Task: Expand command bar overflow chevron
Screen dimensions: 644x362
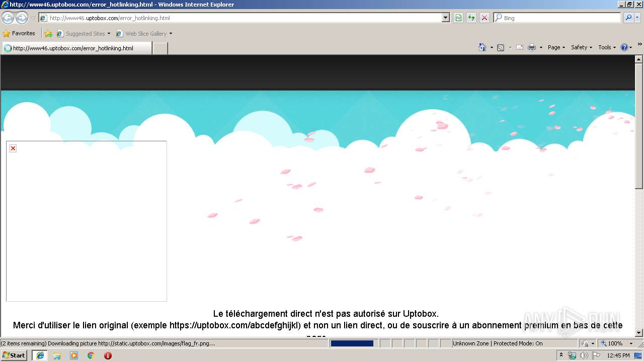Action: click(639, 44)
